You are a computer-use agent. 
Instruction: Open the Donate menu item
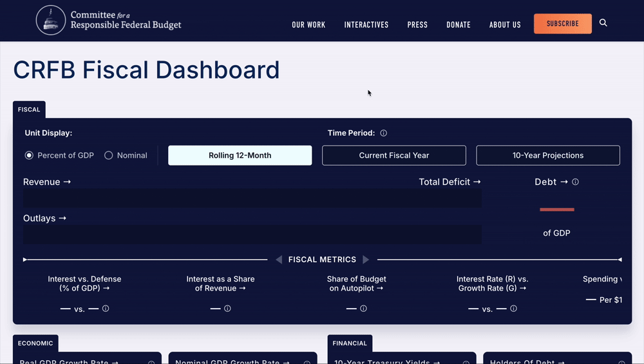459,24
